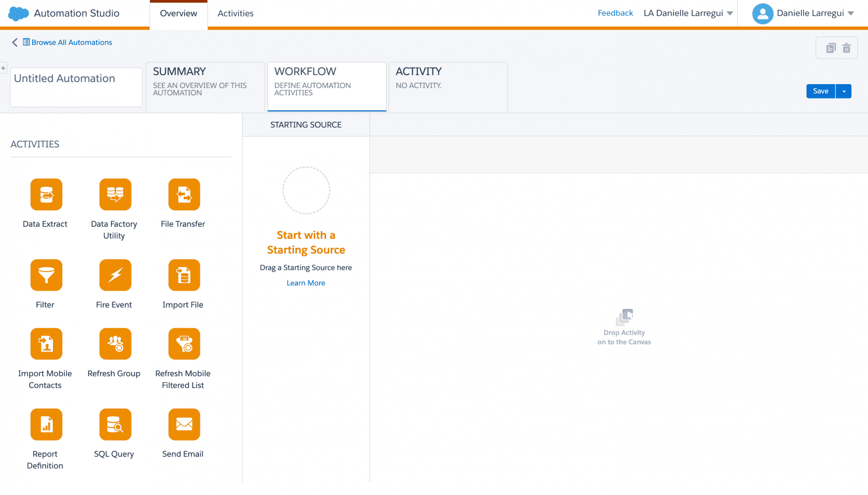
Task: Click the copy automation icon
Action: click(831, 48)
